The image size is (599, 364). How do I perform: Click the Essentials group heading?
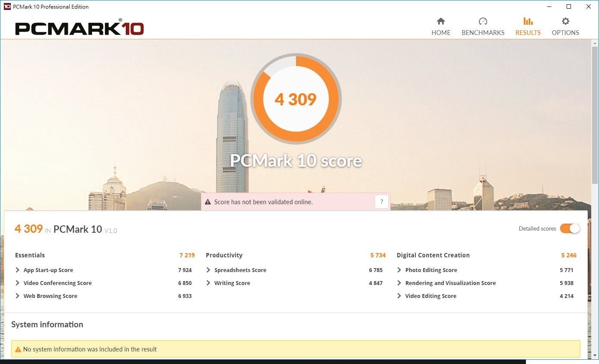tap(30, 255)
